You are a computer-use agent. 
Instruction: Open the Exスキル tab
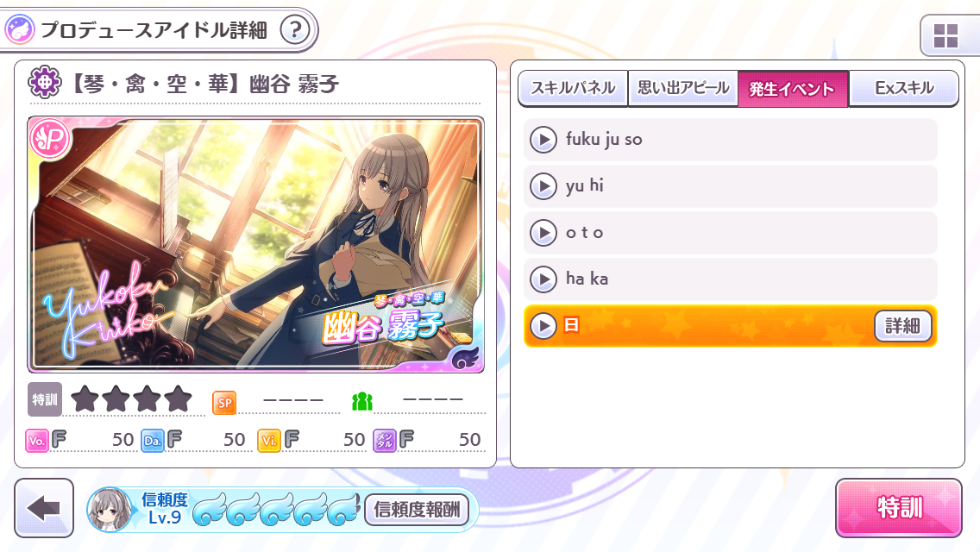point(904,88)
